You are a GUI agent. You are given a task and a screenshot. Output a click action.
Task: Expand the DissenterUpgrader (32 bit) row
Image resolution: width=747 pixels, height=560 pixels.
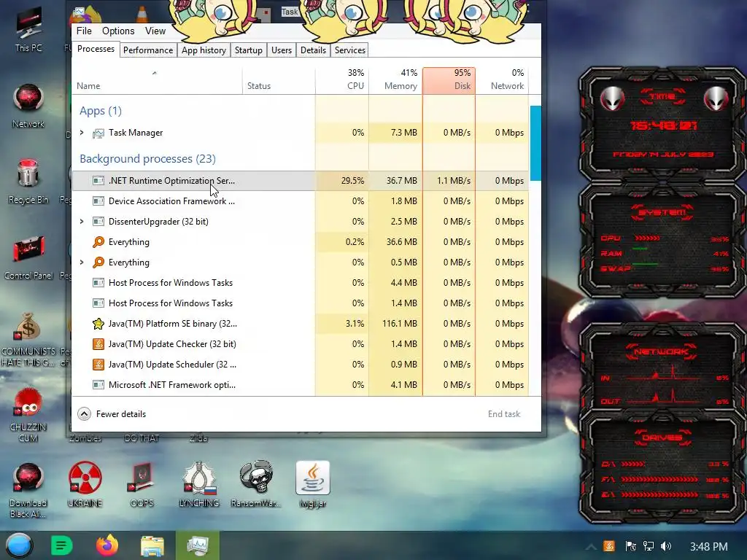tap(82, 222)
